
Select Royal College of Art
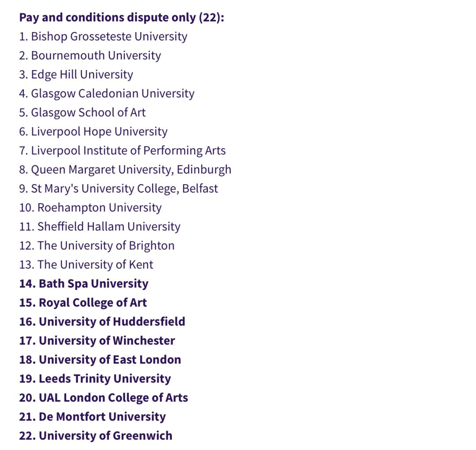click(93, 302)
